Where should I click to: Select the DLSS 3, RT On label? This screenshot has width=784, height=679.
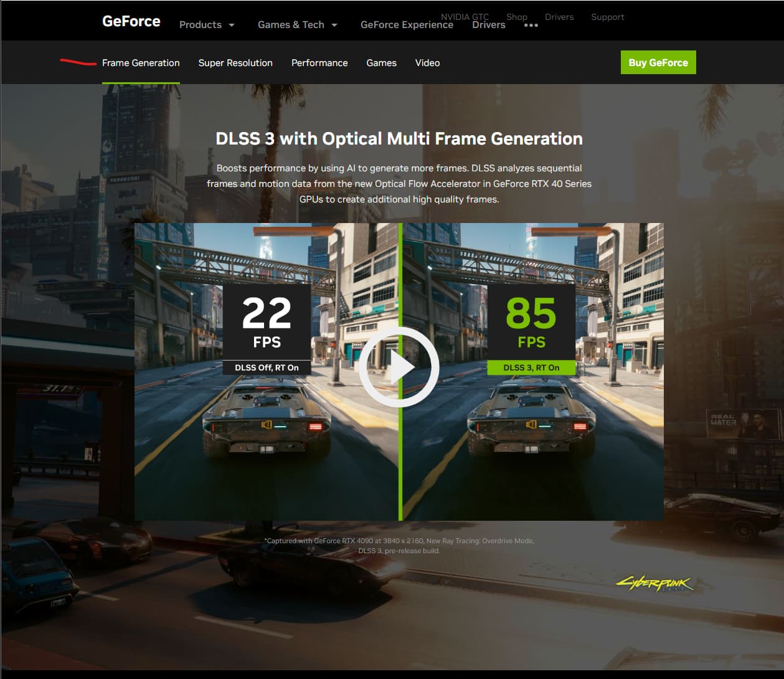point(532,368)
